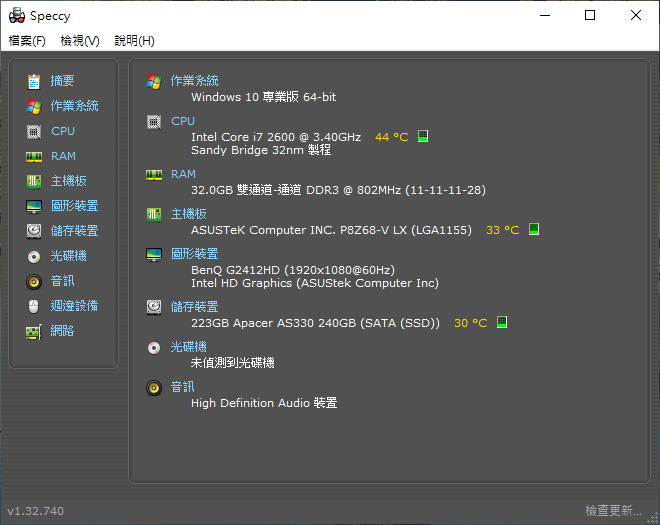Select the 網路 network card icon in sidebar
660x525 pixels.
[x=34, y=332]
